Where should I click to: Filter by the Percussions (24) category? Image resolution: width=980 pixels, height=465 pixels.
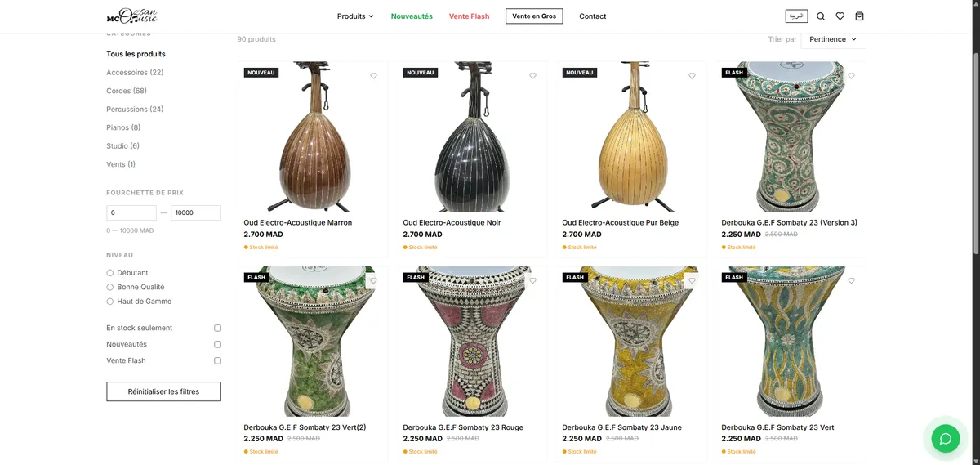tap(135, 109)
